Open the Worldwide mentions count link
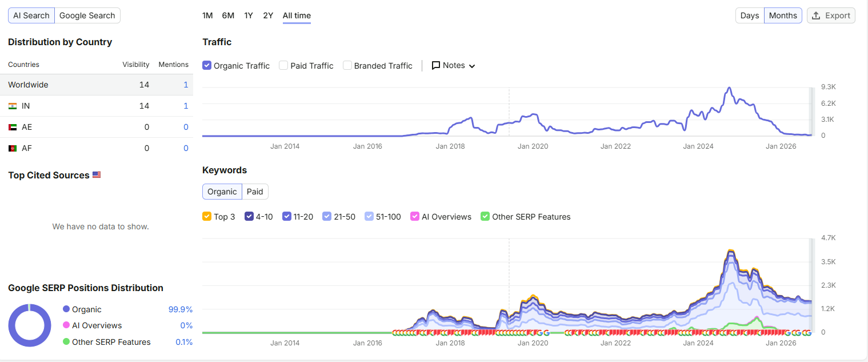Viewport: 868px width, 362px height. (186, 85)
